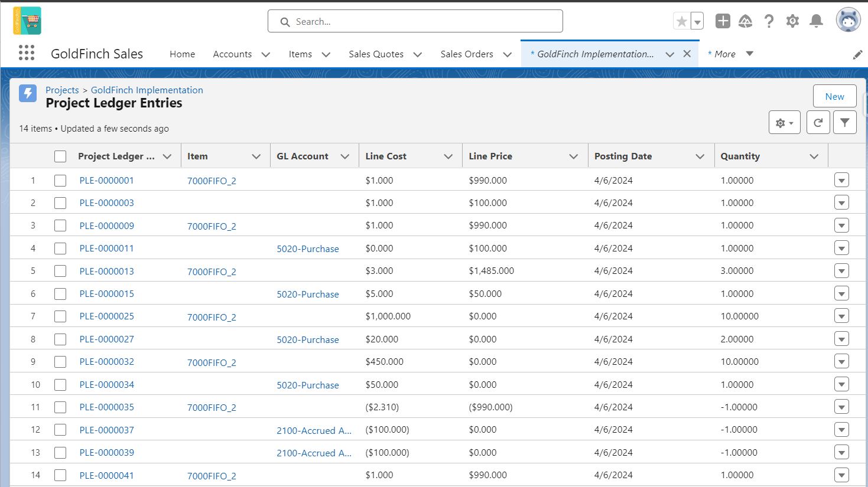The height and width of the screenshot is (487, 868).
Task: Open row actions for PLE-0000003
Action: 842,202
